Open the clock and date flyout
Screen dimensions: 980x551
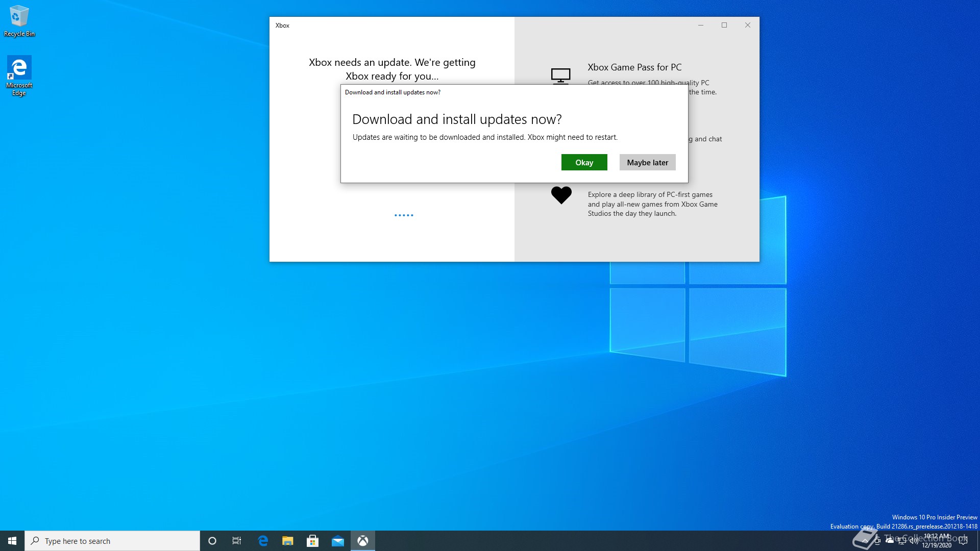[x=937, y=541]
